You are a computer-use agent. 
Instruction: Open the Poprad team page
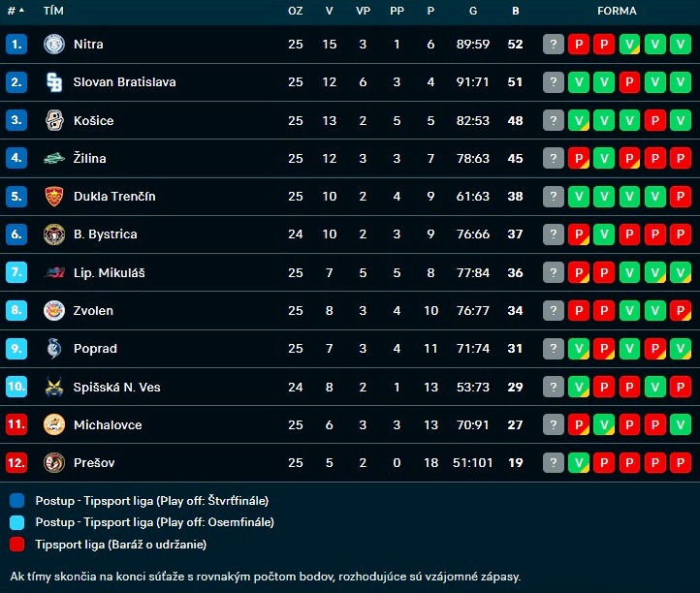tap(95, 349)
